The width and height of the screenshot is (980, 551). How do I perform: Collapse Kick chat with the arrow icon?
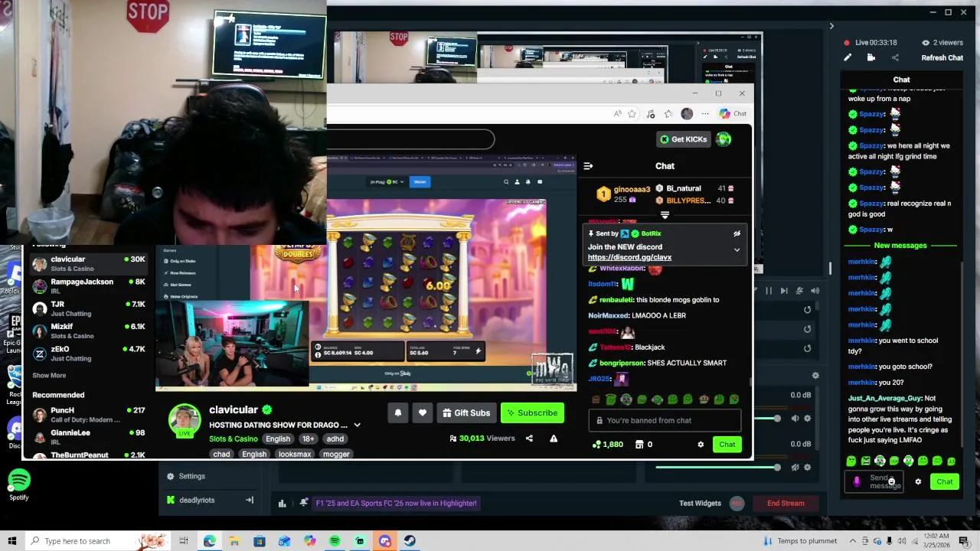tap(588, 166)
